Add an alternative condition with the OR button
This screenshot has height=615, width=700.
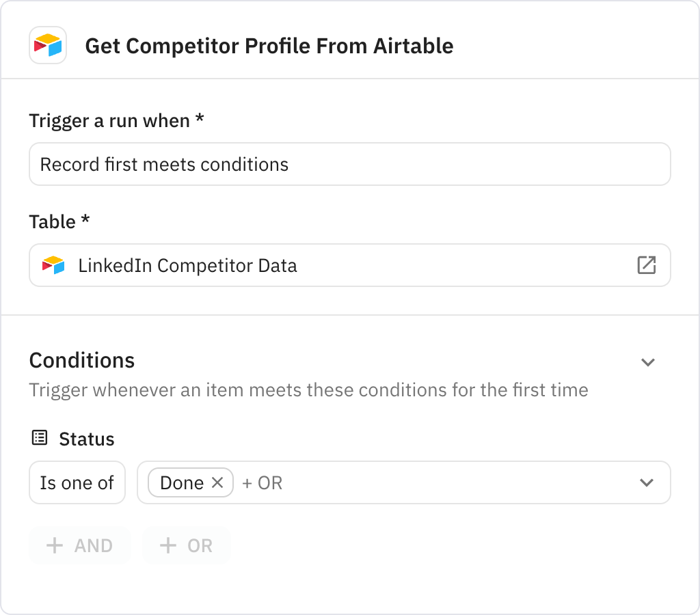[186, 545]
